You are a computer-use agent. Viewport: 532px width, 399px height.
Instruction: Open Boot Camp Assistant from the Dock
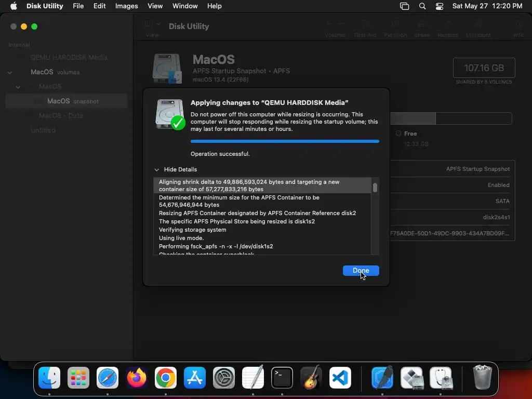411,377
